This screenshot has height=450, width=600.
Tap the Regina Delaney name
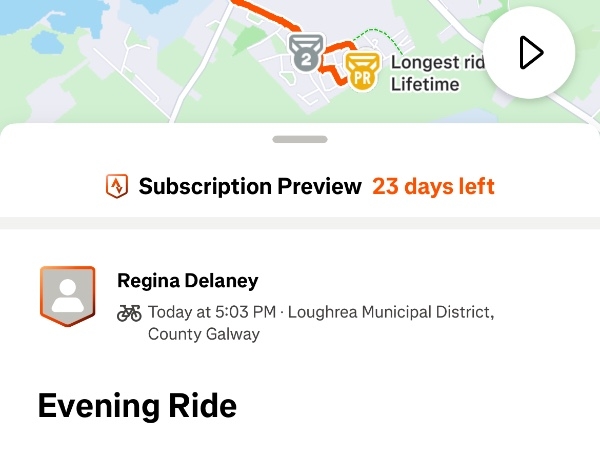(187, 281)
